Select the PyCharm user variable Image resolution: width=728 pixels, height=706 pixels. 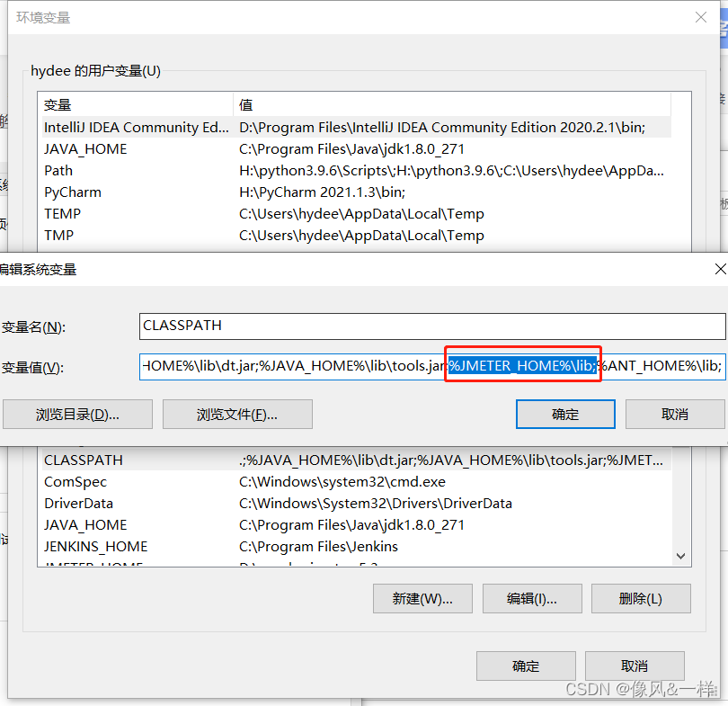point(356,192)
